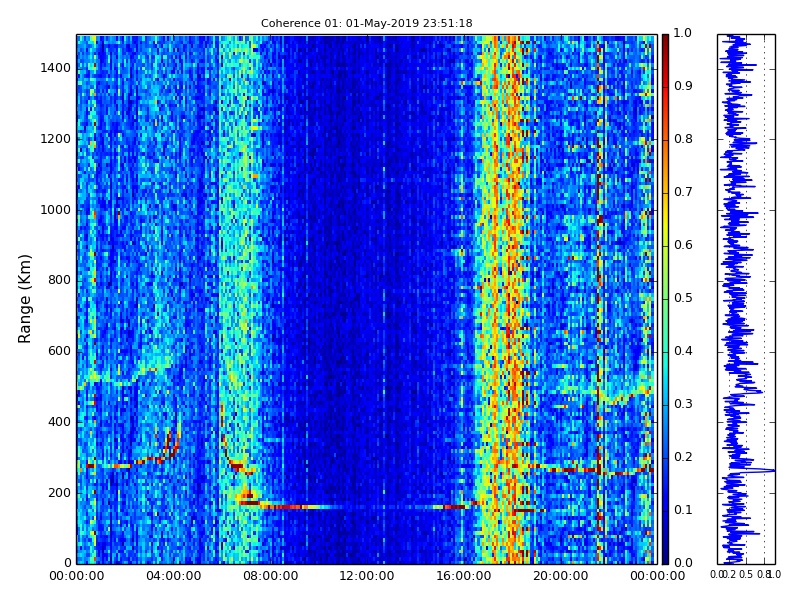Click the 200 range tick label

[59, 493]
